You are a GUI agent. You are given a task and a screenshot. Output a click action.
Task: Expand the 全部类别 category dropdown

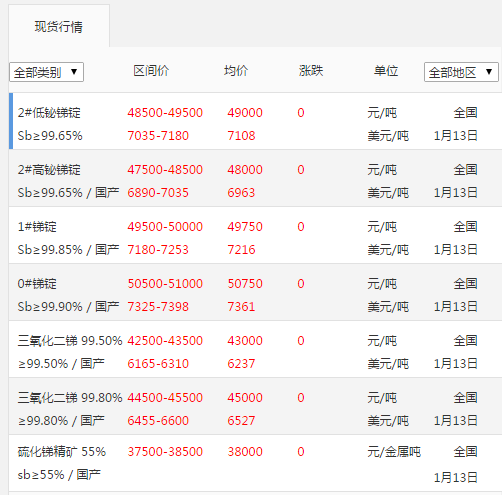tap(46, 72)
